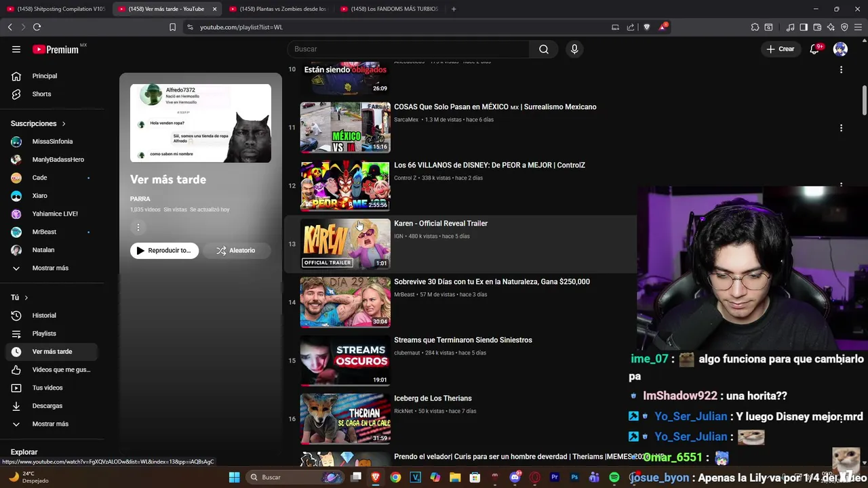Open Historial in the sidebar
868x488 pixels.
tap(53, 315)
